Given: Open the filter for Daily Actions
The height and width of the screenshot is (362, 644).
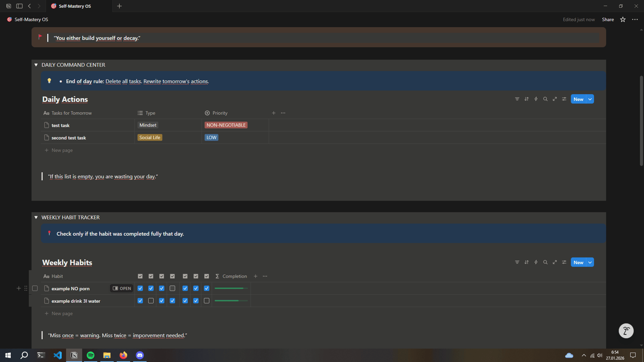Looking at the screenshot, I should (517, 99).
